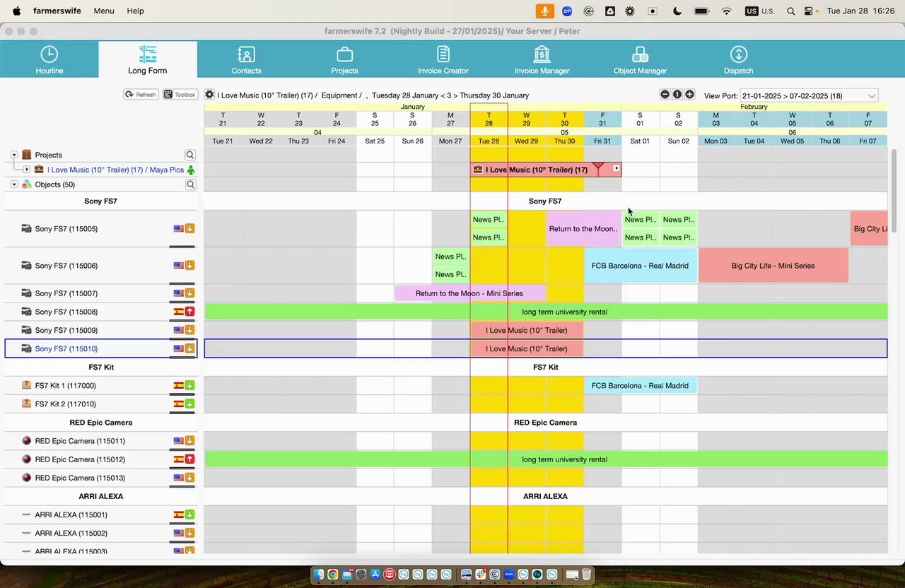Open Chrome from the Dock
This screenshot has width=905, height=588.
[x=332, y=575]
